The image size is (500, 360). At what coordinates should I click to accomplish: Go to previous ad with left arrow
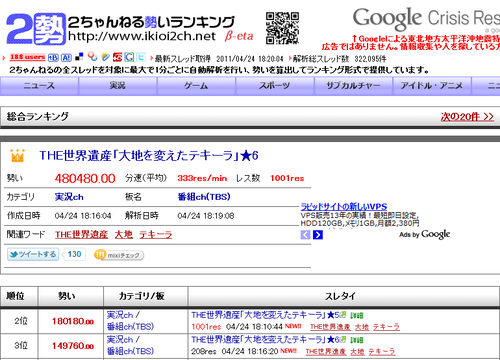click(305, 235)
